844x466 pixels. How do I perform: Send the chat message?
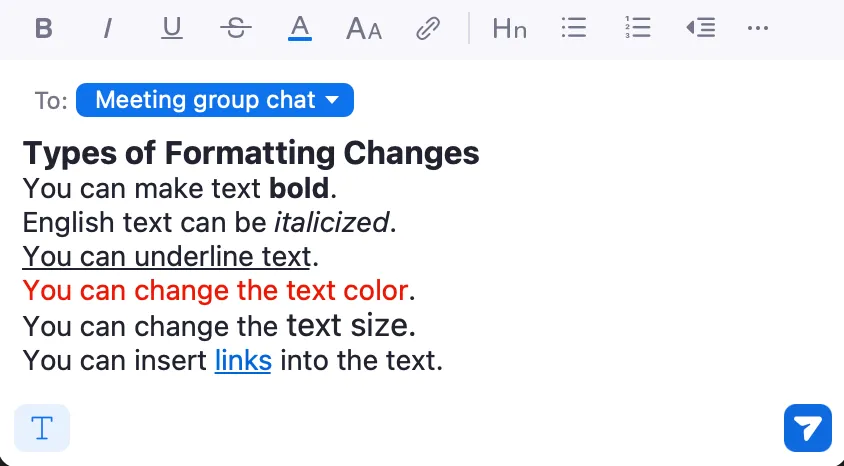[x=808, y=428]
